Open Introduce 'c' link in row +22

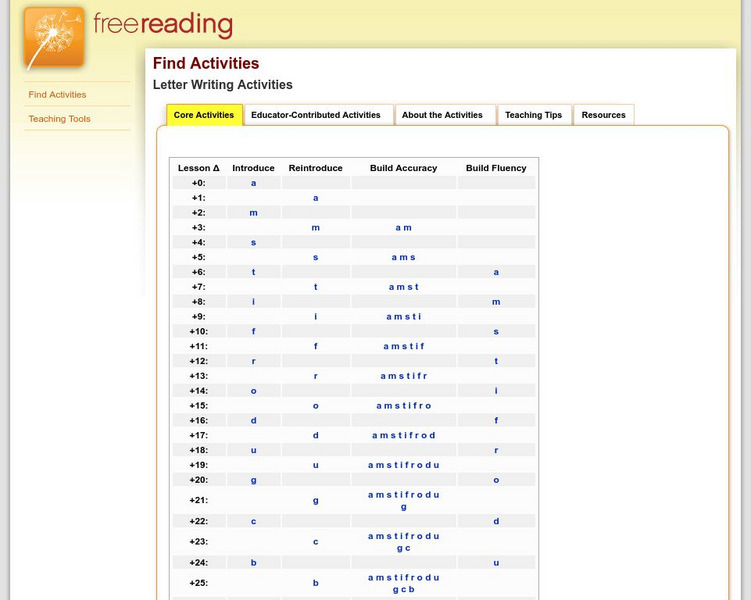click(253, 521)
